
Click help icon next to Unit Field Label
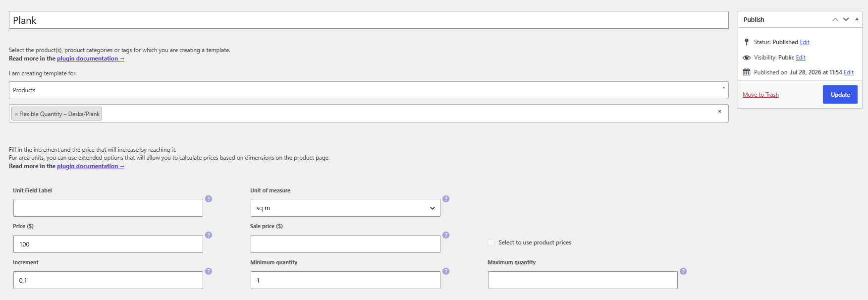pyautogui.click(x=209, y=199)
